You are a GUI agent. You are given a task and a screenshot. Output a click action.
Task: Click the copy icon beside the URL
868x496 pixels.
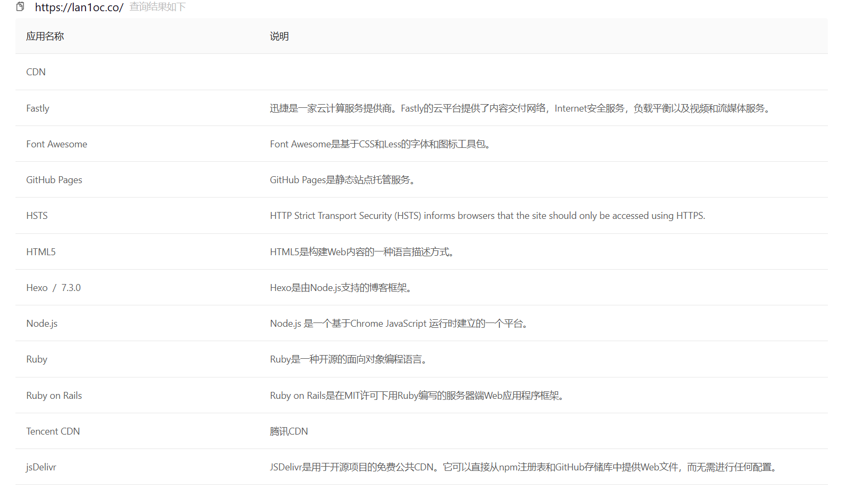20,6
